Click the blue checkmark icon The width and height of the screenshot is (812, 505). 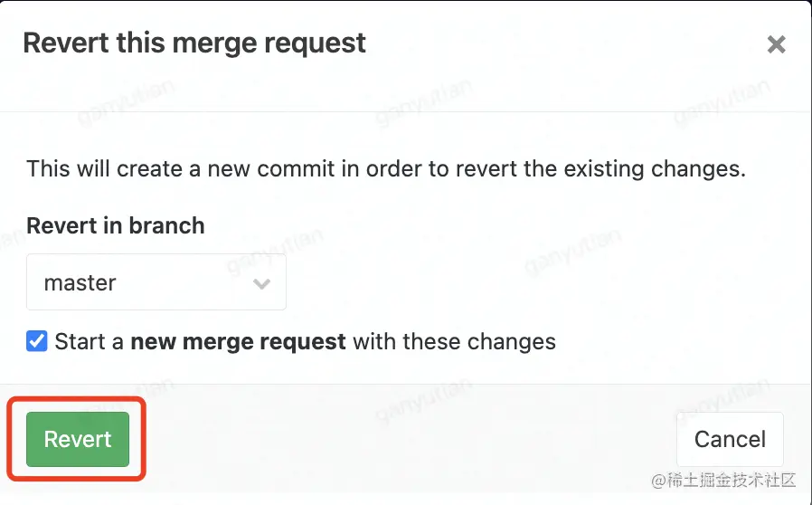point(37,341)
